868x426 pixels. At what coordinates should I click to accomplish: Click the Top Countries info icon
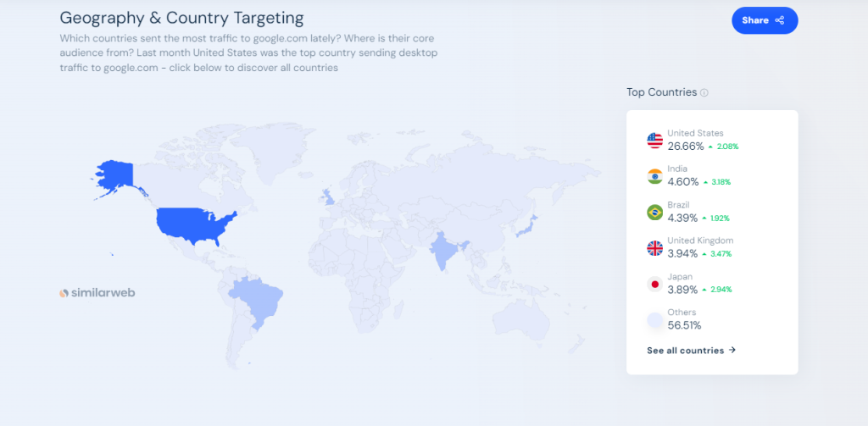(x=704, y=92)
